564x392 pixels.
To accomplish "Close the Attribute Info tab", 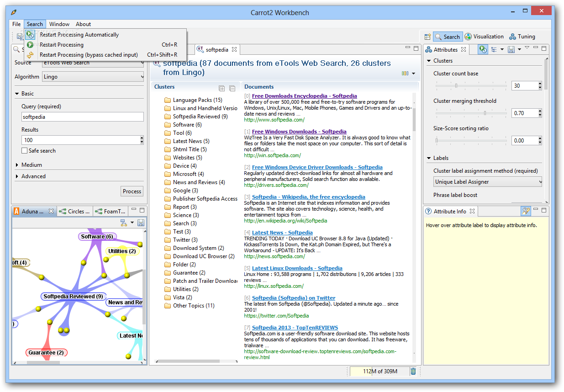I will [x=472, y=211].
